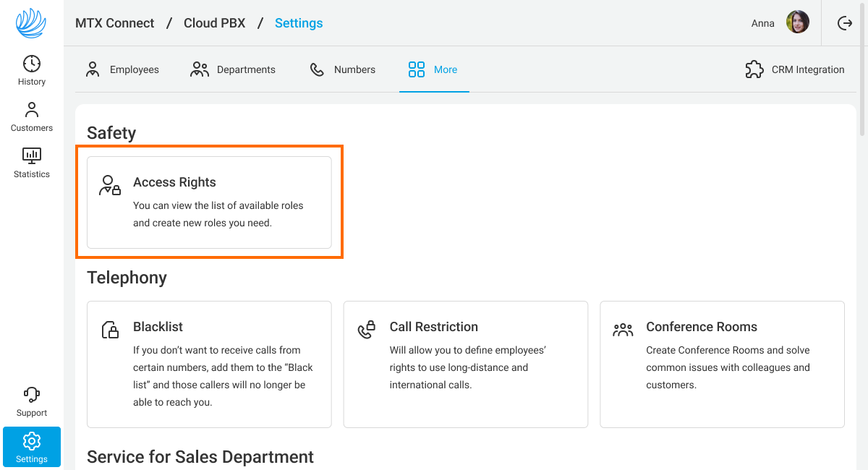Switch to the Employees tab
This screenshot has height=470, width=868.
pos(122,69)
